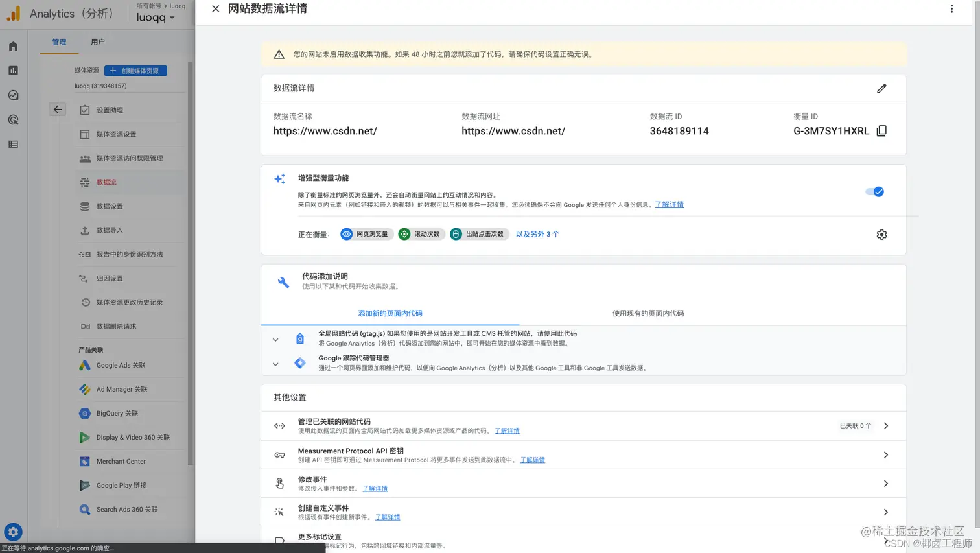Open Advertising icon in navigation rail

pos(13,120)
